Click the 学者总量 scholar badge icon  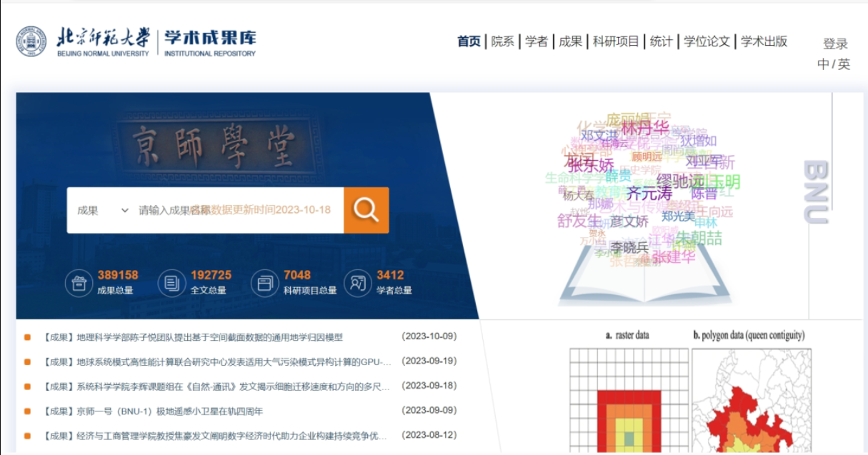pyautogui.click(x=356, y=281)
